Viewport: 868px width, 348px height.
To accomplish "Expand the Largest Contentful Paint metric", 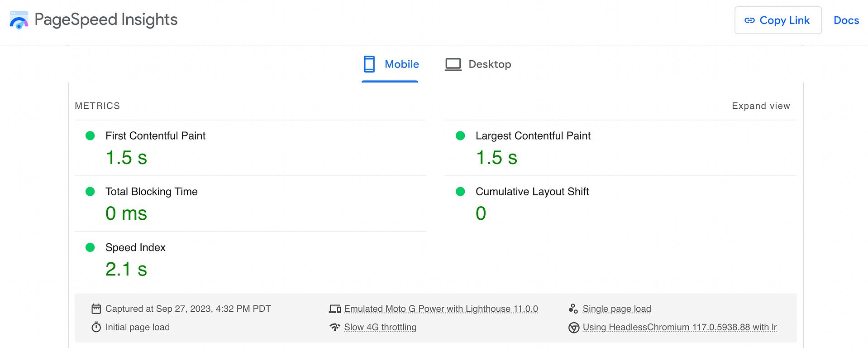I will [x=533, y=136].
